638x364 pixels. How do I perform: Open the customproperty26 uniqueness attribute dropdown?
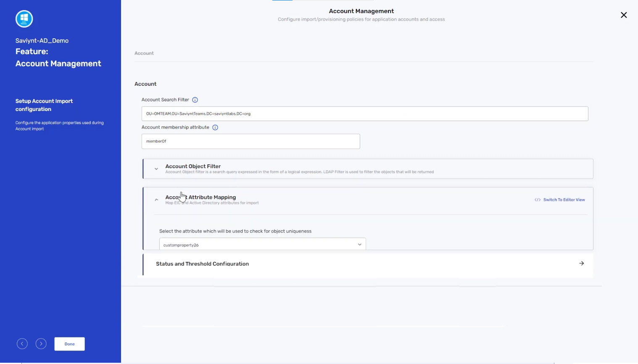[262, 244]
